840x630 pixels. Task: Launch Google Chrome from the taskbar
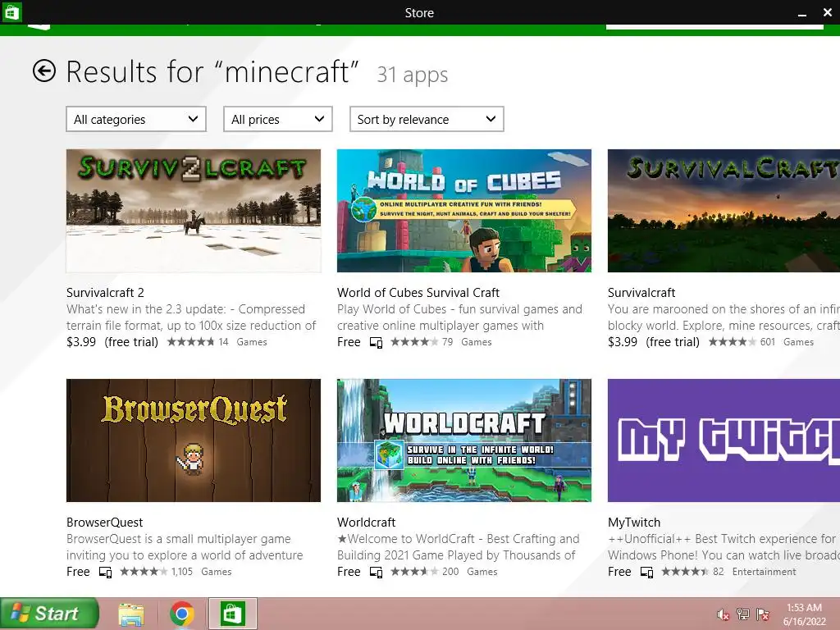182,614
